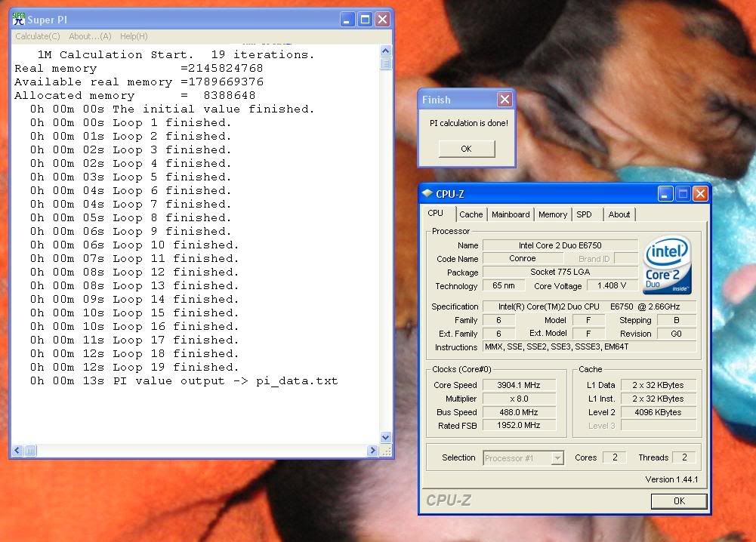This screenshot has width=756, height=542.
Task: Click the Super PI window resize grip
Action: pyautogui.click(x=386, y=451)
